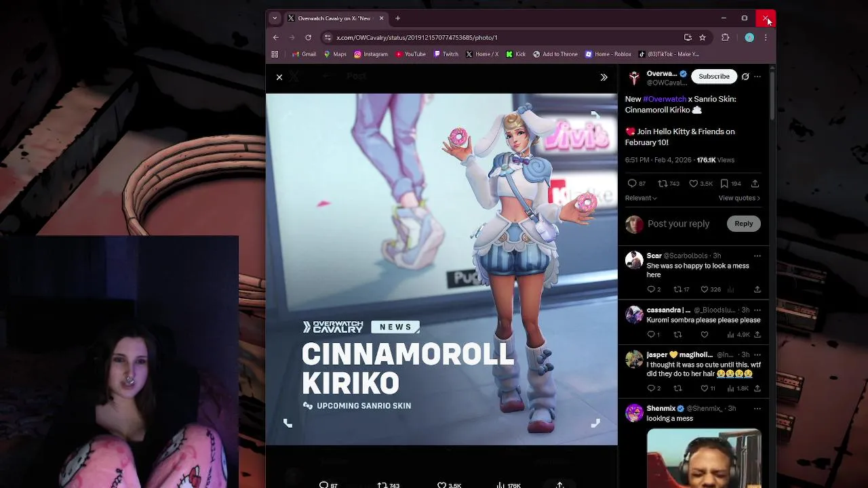Click the Subscribe button for Overwatch Cavalry
The width and height of the screenshot is (868, 488).
click(x=714, y=77)
